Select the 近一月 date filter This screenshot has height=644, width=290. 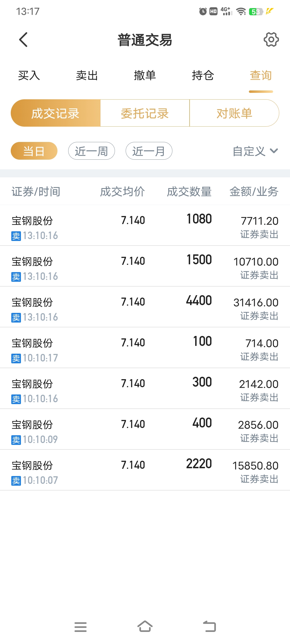pyautogui.click(x=149, y=151)
